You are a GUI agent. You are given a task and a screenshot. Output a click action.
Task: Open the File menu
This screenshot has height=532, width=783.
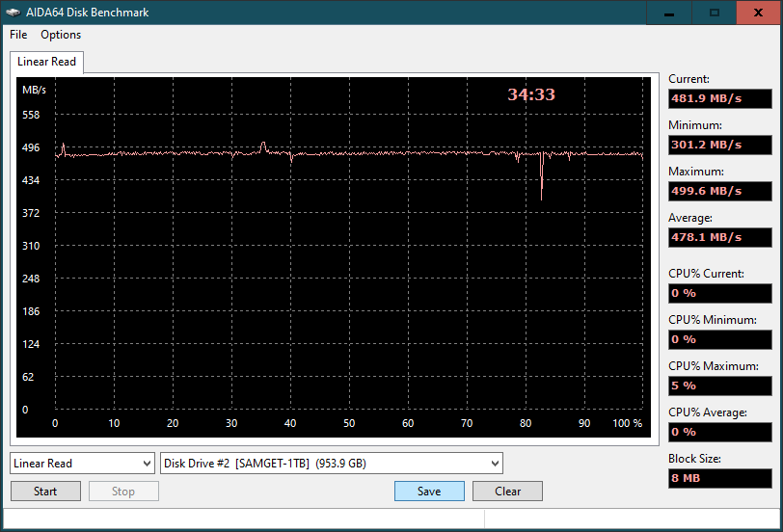click(x=18, y=35)
